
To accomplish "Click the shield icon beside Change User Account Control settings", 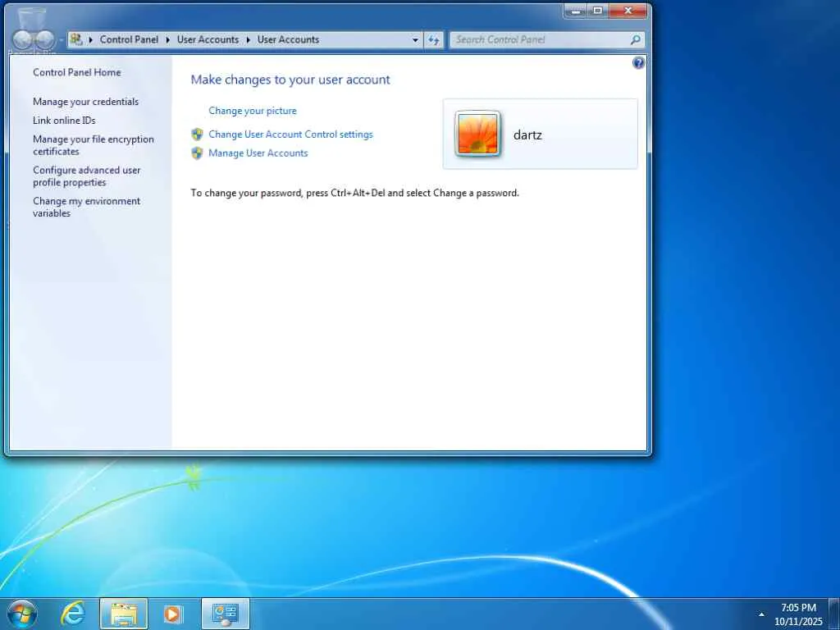I will pyautogui.click(x=197, y=135).
